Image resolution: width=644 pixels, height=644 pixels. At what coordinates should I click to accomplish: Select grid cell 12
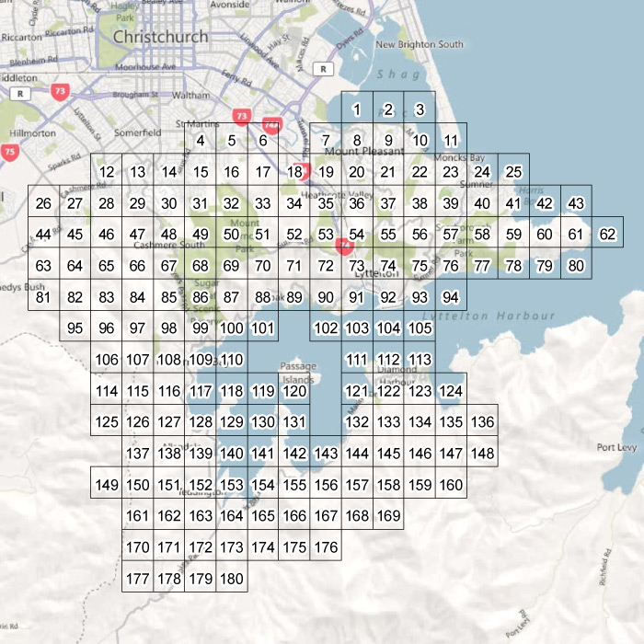107,169
